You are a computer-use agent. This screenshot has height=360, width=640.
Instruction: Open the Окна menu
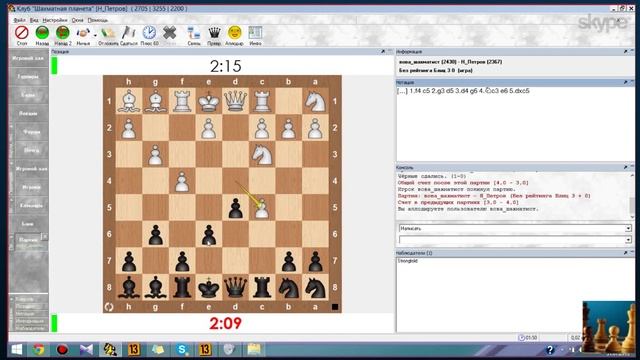[x=78, y=20]
